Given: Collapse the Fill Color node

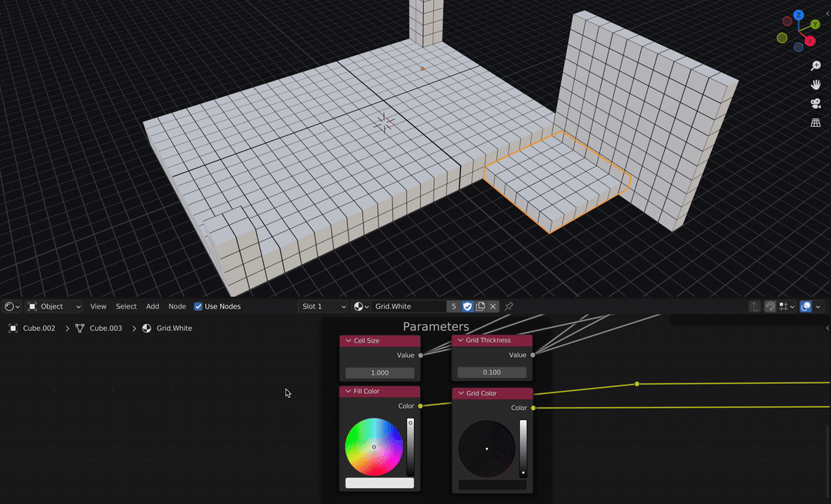Looking at the screenshot, I should coord(349,391).
